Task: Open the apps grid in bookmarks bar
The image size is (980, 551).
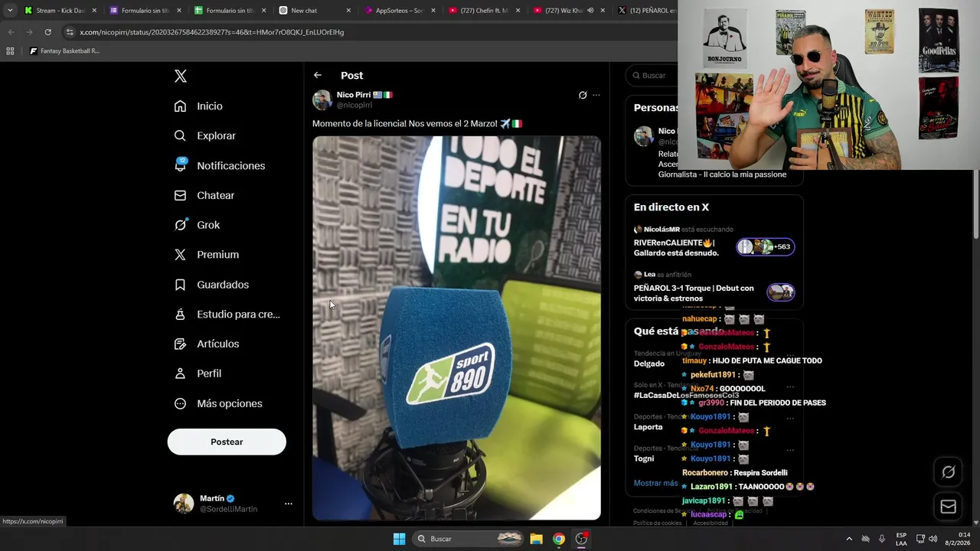Action: [x=10, y=51]
